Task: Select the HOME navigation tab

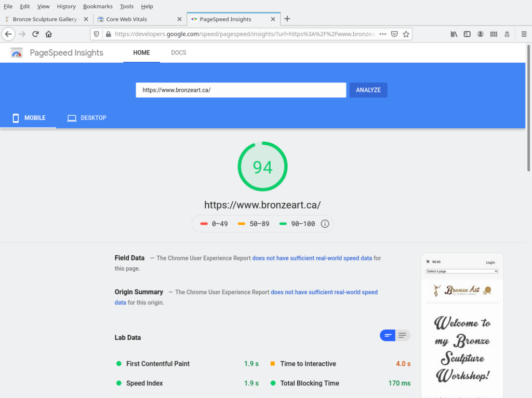Action: tap(141, 53)
